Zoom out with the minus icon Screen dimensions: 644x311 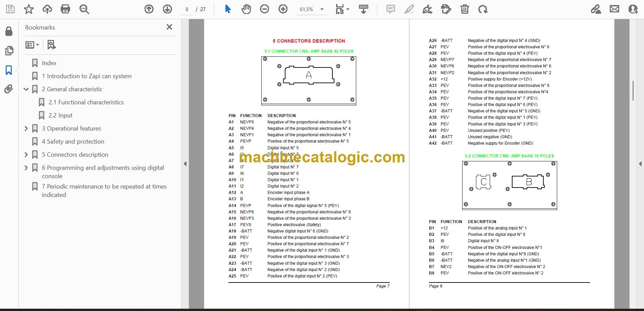click(x=265, y=9)
